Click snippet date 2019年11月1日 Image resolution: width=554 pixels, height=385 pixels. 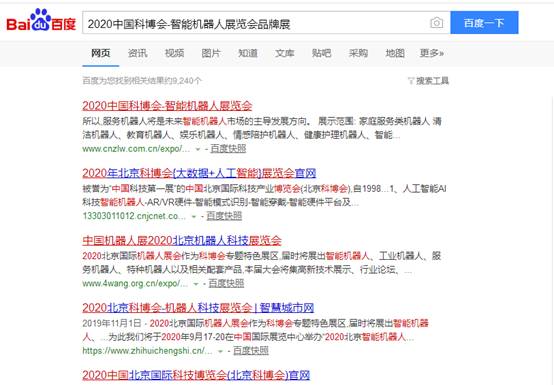(x=112, y=323)
